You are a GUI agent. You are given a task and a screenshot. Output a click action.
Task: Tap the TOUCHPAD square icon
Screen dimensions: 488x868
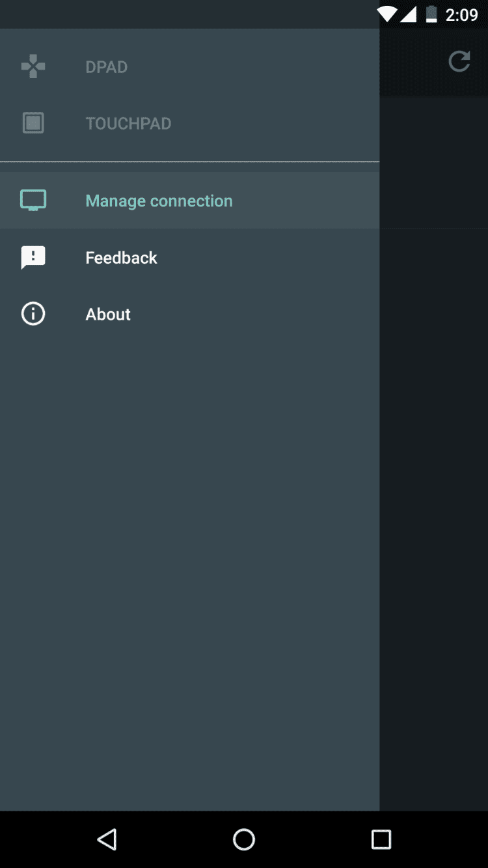[33, 123]
